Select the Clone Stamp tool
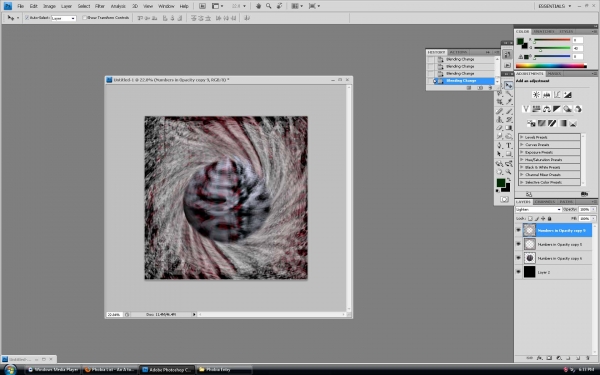 click(x=499, y=119)
